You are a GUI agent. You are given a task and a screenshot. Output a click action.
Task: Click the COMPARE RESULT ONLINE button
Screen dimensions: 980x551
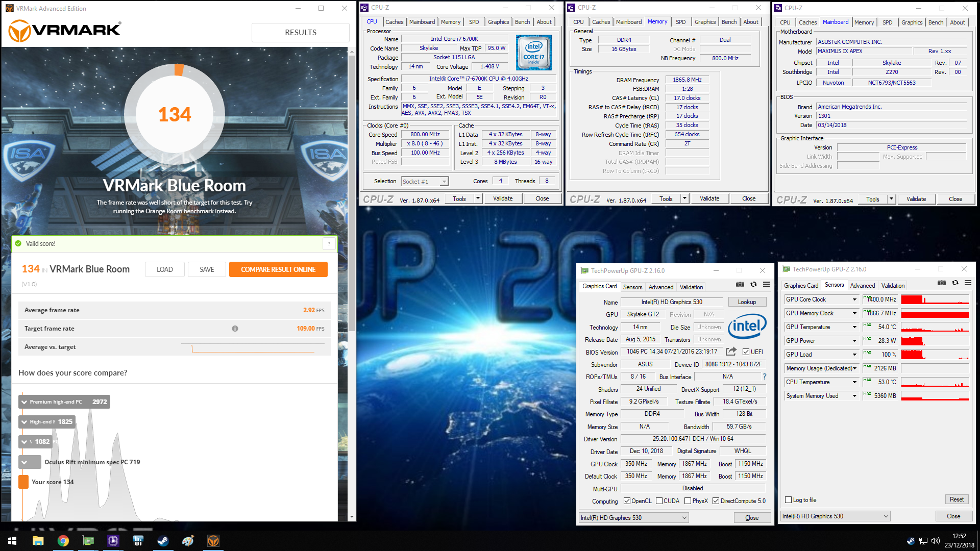pos(278,269)
